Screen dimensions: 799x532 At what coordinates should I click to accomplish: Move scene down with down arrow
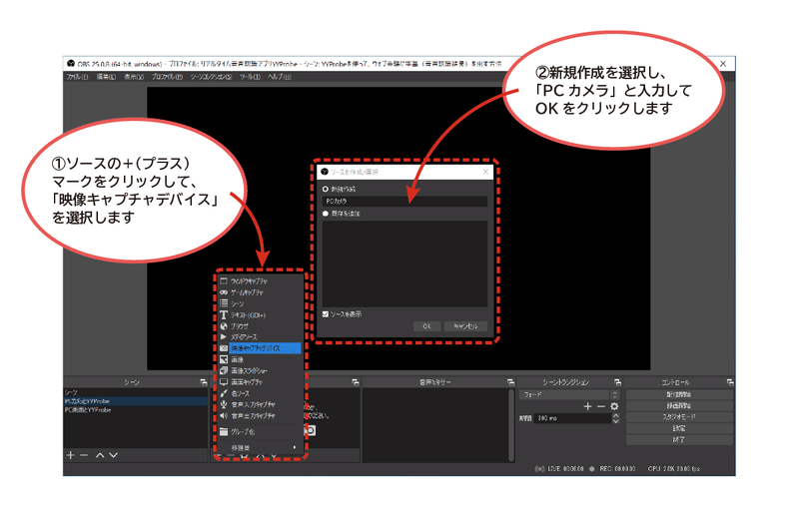click(x=114, y=455)
